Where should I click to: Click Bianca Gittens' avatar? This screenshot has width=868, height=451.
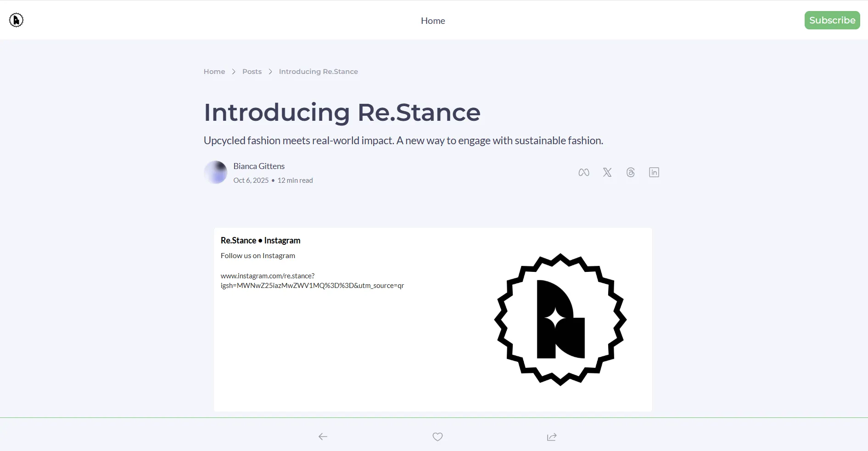(216, 172)
